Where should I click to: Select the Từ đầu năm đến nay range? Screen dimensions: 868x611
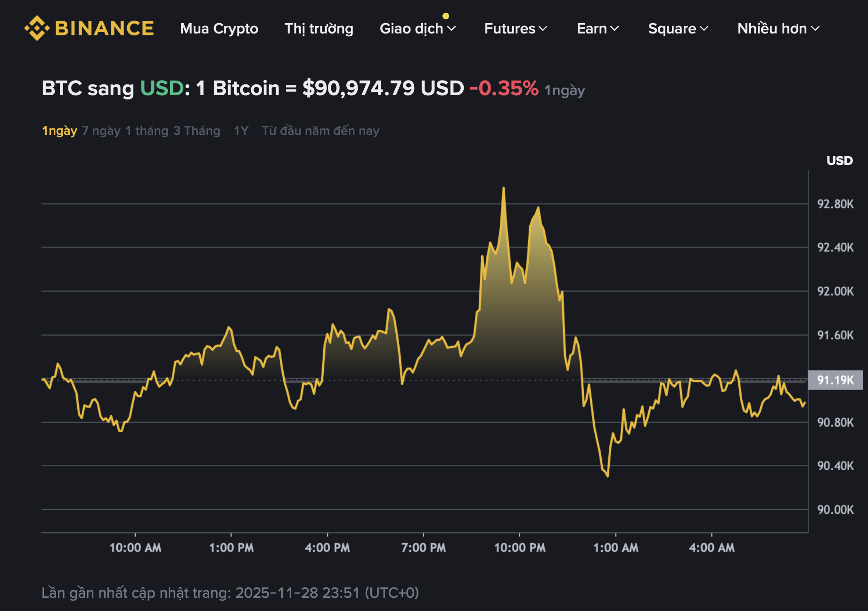[321, 131]
